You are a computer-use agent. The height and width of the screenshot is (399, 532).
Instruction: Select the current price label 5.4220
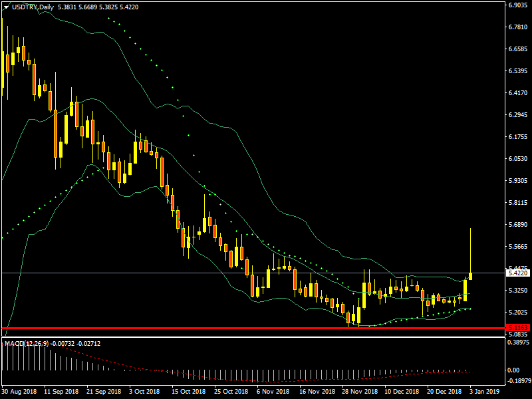pyautogui.click(x=516, y=273)
